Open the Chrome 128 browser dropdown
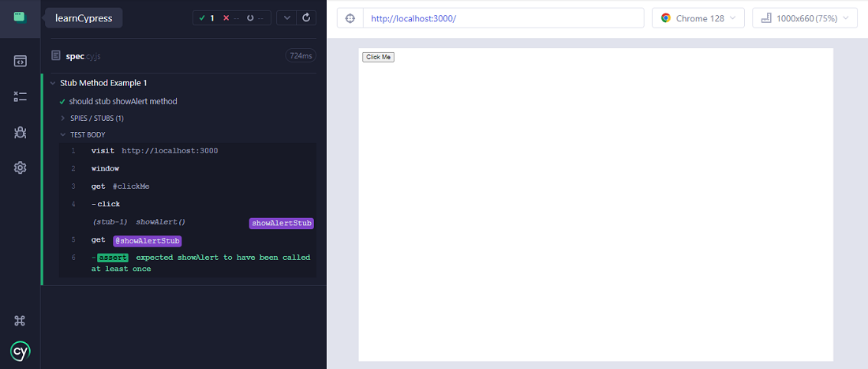Image resolution: width=868 pixels, height=369 pixels. pos(698,18)
